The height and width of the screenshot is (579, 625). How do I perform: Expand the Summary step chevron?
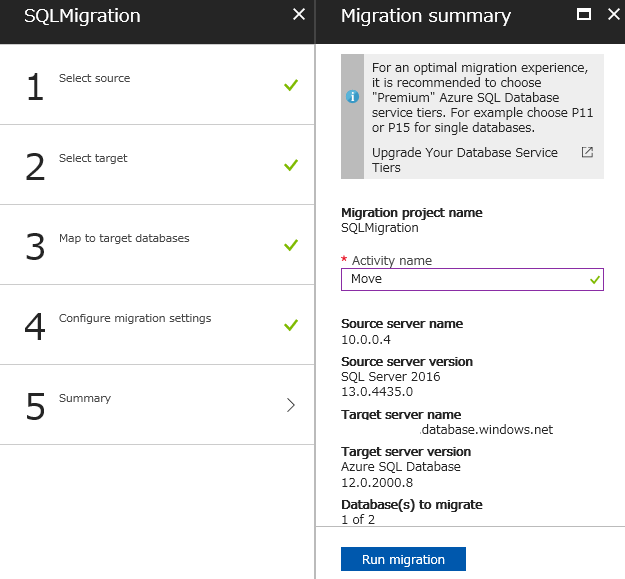[x=291, y=405]
